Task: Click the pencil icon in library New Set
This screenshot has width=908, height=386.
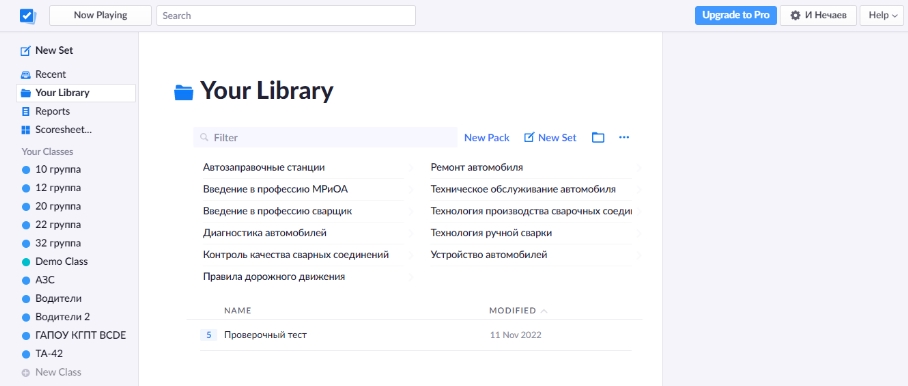Action: click(529, 138)
